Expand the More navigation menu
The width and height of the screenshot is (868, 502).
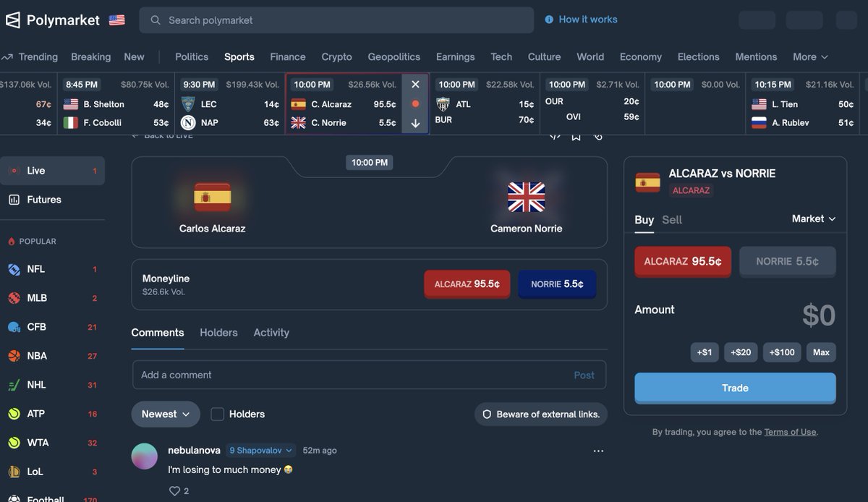coord(810,56)
